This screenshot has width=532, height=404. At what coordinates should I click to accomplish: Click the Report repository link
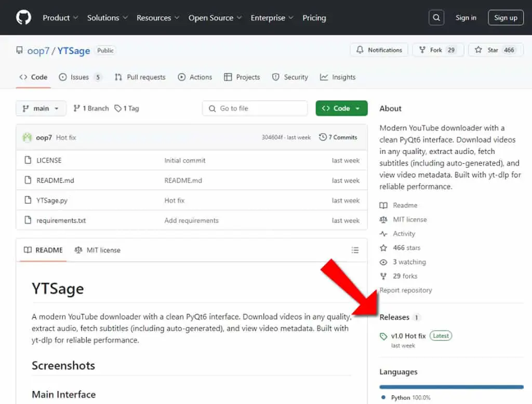406,290
